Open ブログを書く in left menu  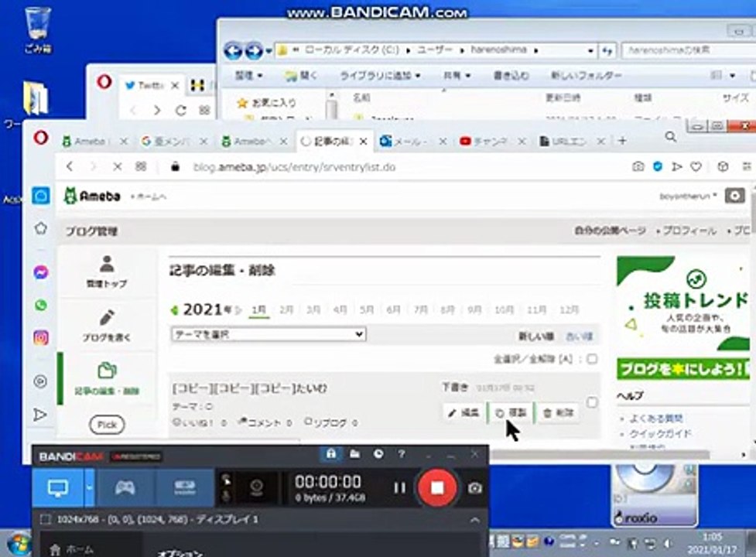point(107,325)
